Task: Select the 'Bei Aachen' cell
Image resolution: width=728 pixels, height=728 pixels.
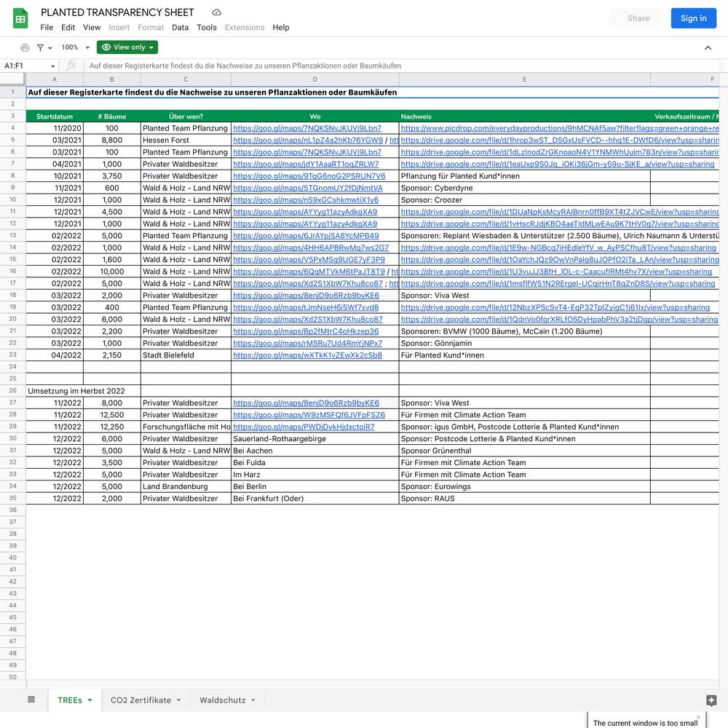Action: [314, 451]
